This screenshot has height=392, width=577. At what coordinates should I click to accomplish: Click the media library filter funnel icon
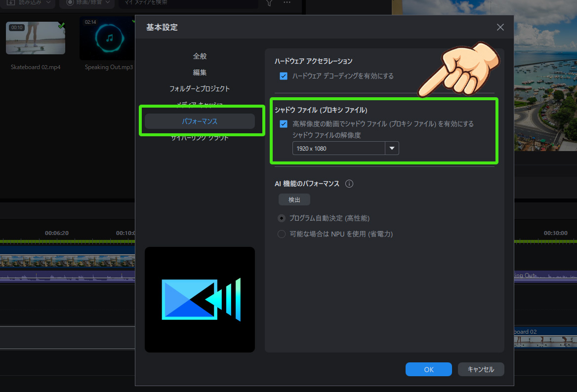tap(269, 2)
